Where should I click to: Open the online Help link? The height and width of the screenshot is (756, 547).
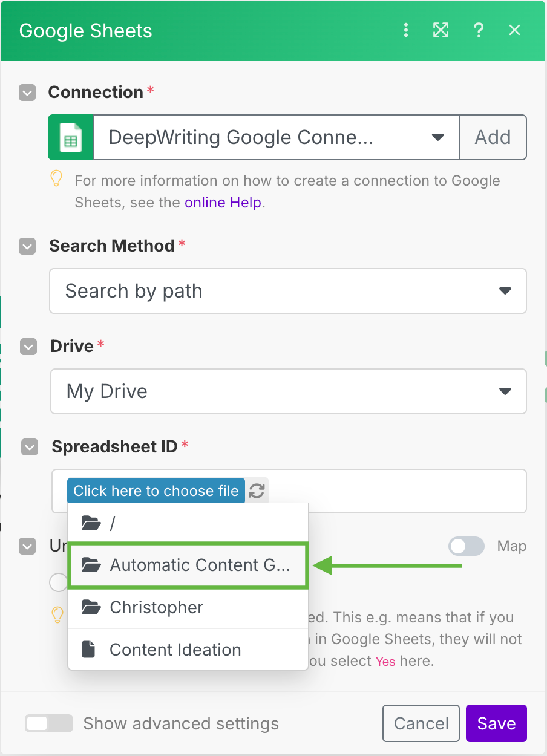[x=223, y=203]
